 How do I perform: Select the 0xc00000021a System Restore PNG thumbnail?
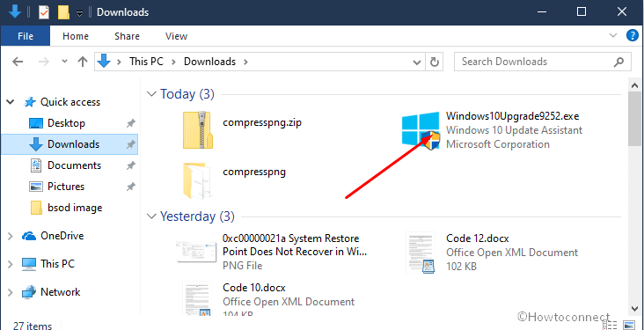[x=196, y=252]
